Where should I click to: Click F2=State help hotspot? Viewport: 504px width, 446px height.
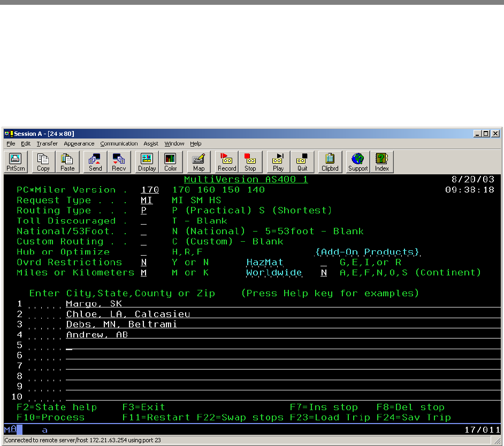(57, 407)
